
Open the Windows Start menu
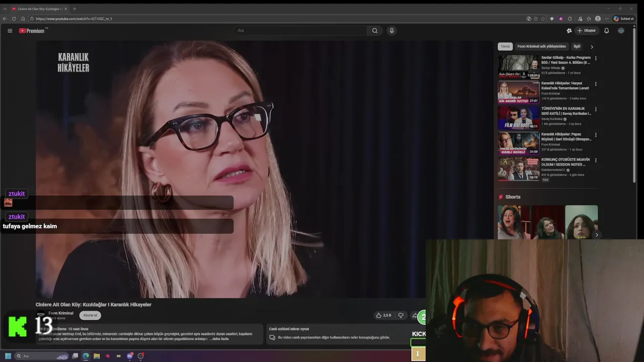8,356
